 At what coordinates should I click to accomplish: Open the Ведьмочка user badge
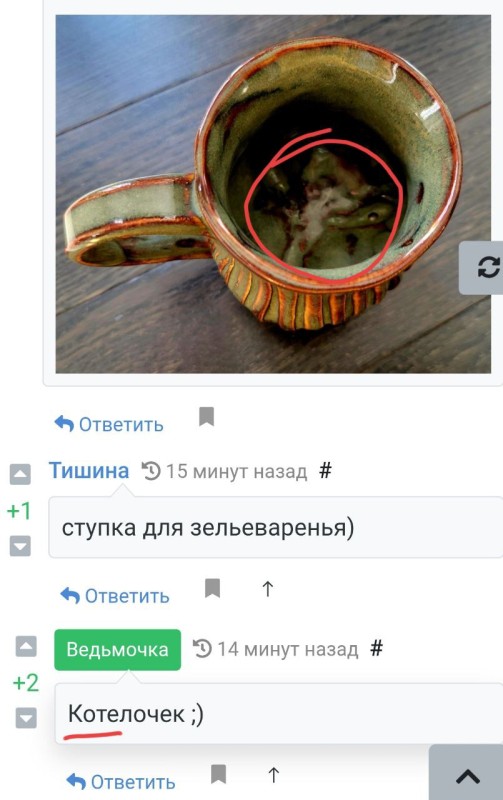[117, 649]
